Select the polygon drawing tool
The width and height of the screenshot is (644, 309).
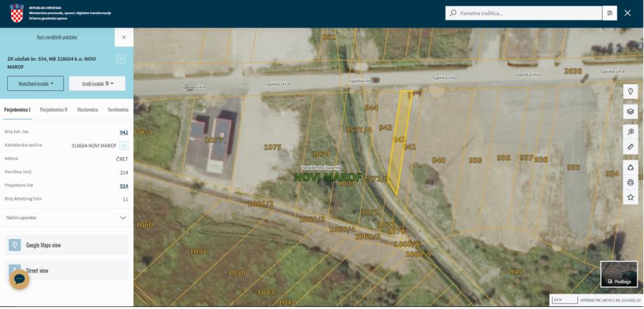pyautogui.click(x=631, y=167)
